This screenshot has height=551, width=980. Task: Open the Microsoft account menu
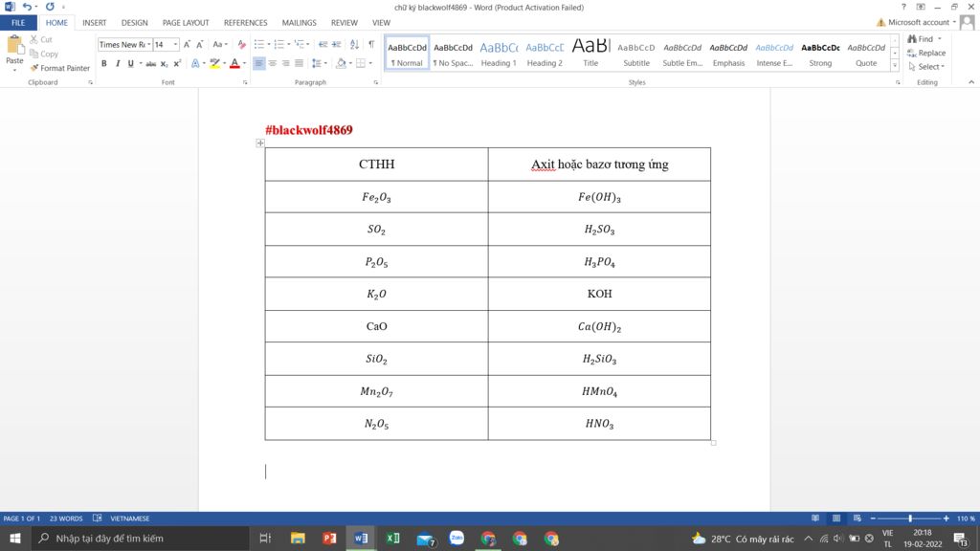click(x=922, y=22)
